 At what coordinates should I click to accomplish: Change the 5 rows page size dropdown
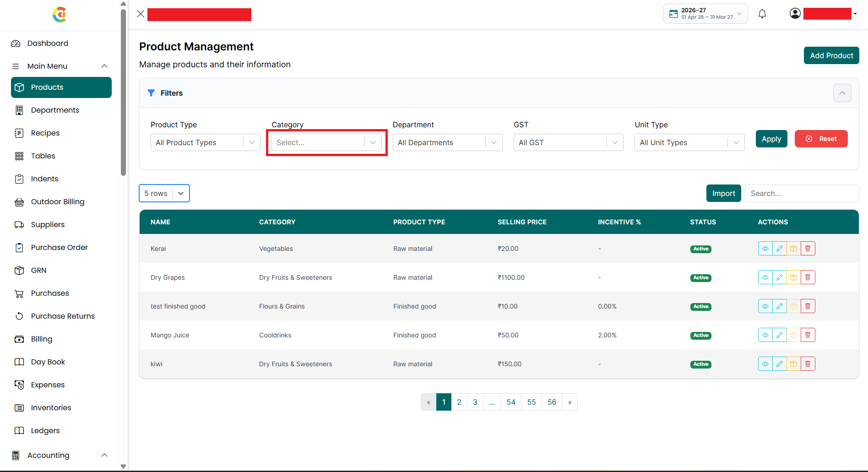coord(164,193)
